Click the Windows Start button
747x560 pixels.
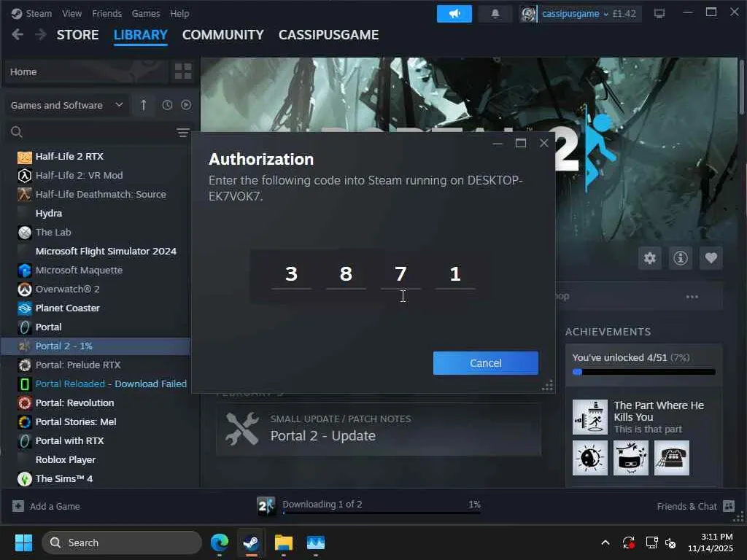pyautogui.click(x=23, y=542)
